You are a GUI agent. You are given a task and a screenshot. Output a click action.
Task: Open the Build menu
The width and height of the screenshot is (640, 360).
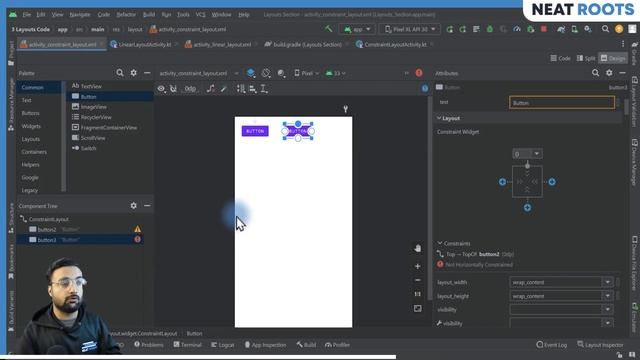(x=149, y=14)
